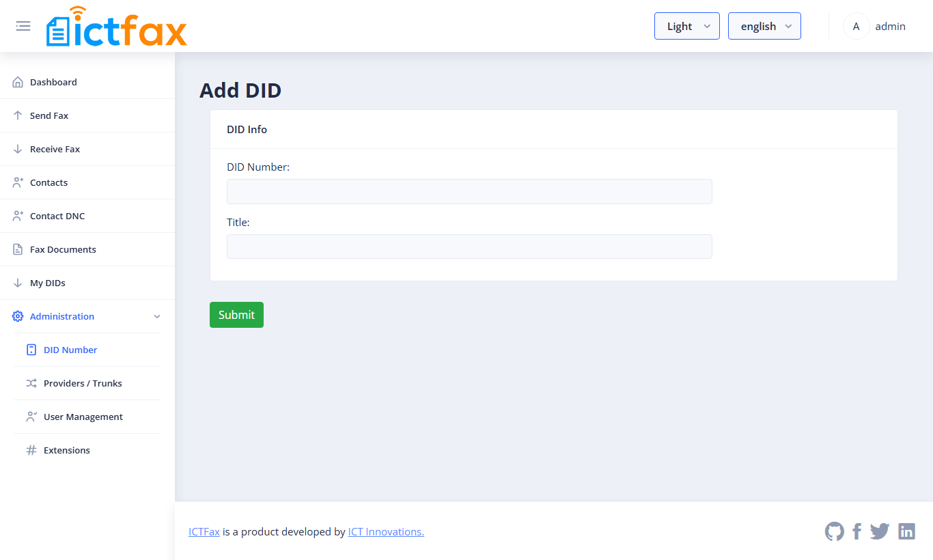Screen dimensions: 933x560
Task: Click the Contacts person icon
Action: [18, 182]
